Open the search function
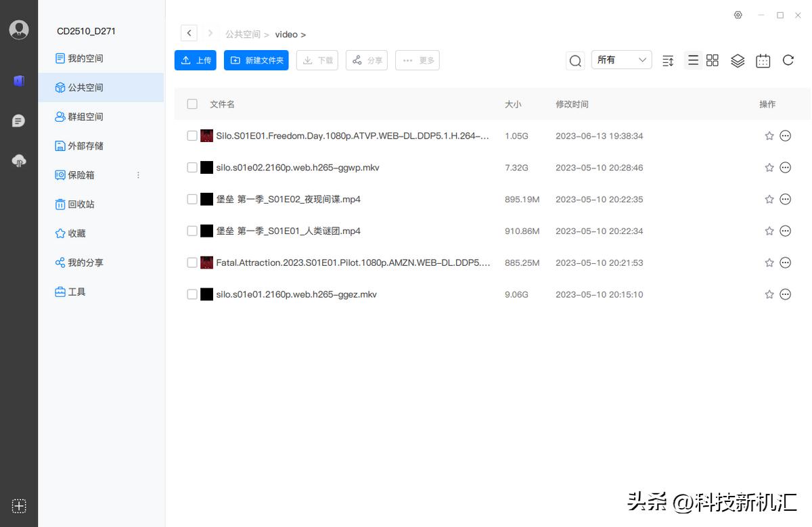Viewport: 812px width, 527px height. click(574, 60)
